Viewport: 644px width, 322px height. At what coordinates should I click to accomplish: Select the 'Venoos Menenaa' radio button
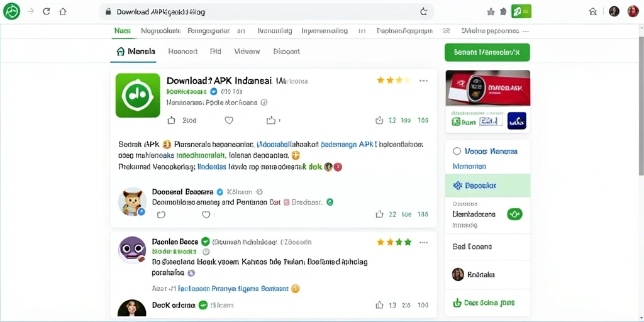tap(457, 152)
